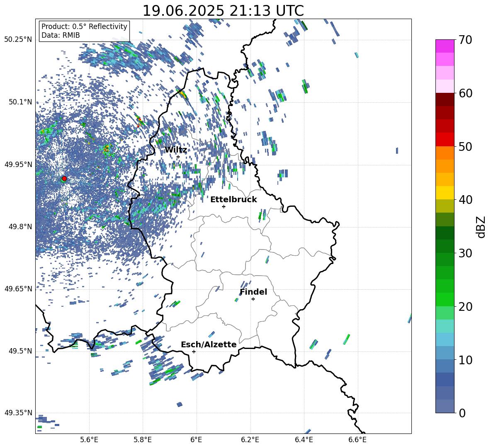Click the 49.35°N latitude tick label
The height and width of the screenshot is (448, 491).
point(18,413)
